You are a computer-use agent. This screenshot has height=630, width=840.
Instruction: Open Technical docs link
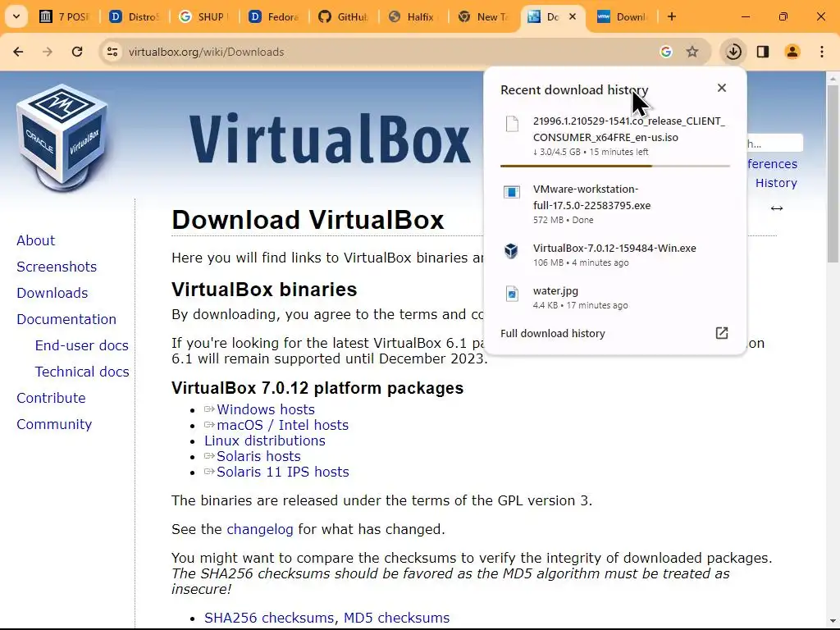(82, 372)
